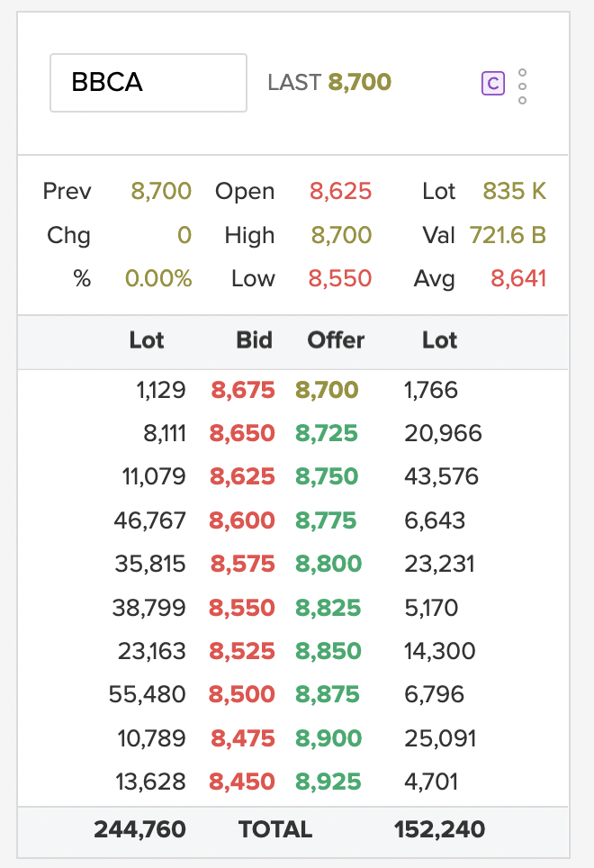This screenshot has width=594, height=868.
Task: Select bid price 8,600
Action: (242, 520)
